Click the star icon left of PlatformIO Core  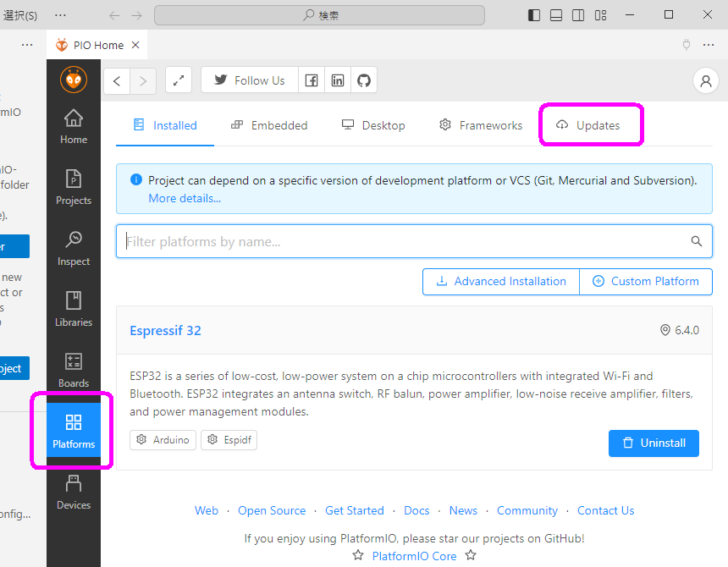click(x=358, y=555)
